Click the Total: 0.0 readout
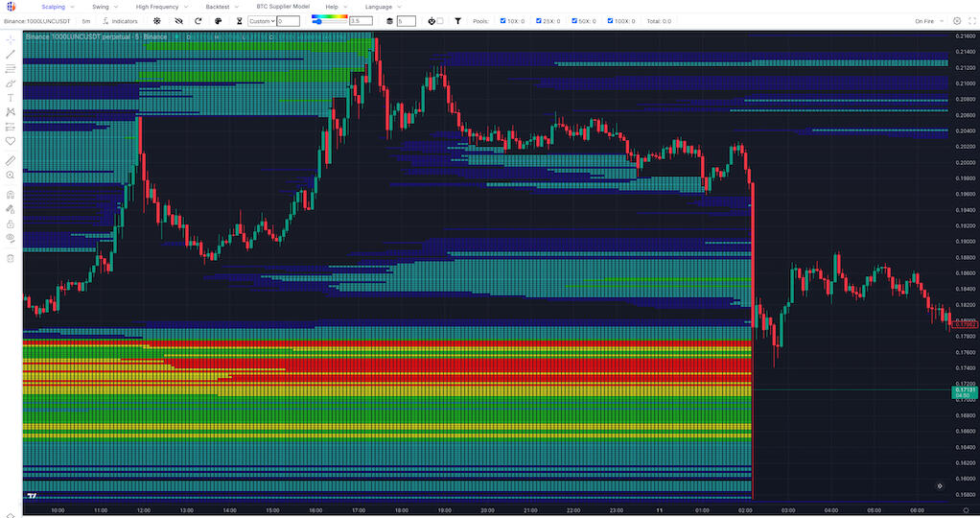 point(659,21)
